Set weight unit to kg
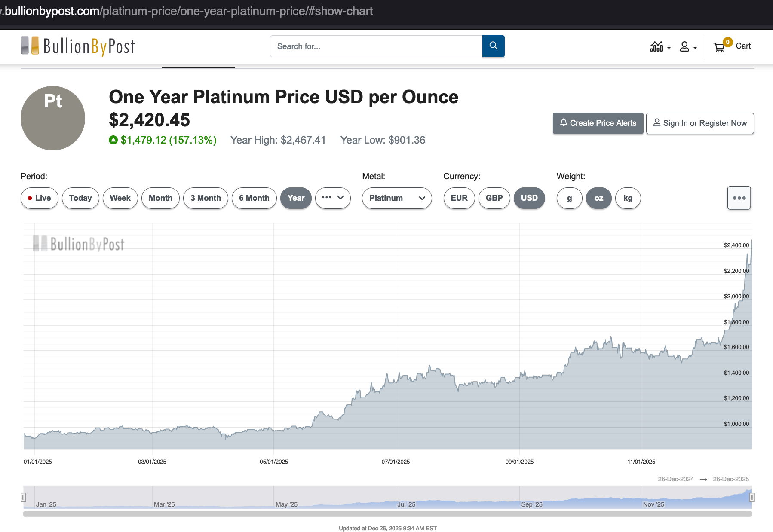Screen dimensions: 773x532 pyautogui.click(x=628, y=198)
